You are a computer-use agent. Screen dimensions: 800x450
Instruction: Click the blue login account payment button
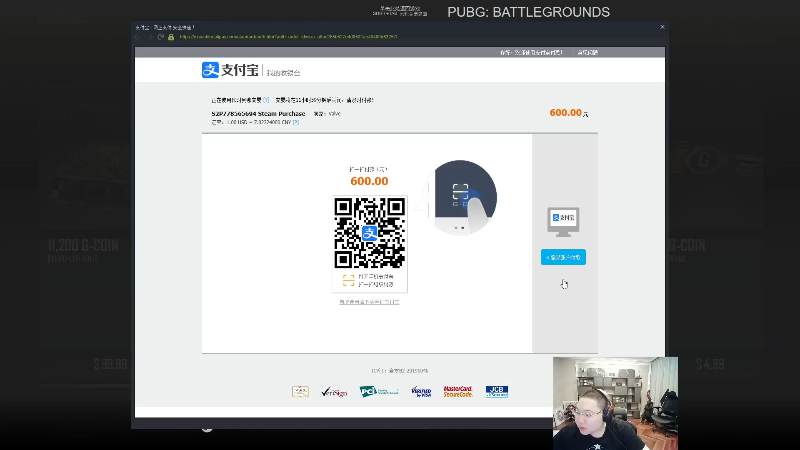pos(563,257)
